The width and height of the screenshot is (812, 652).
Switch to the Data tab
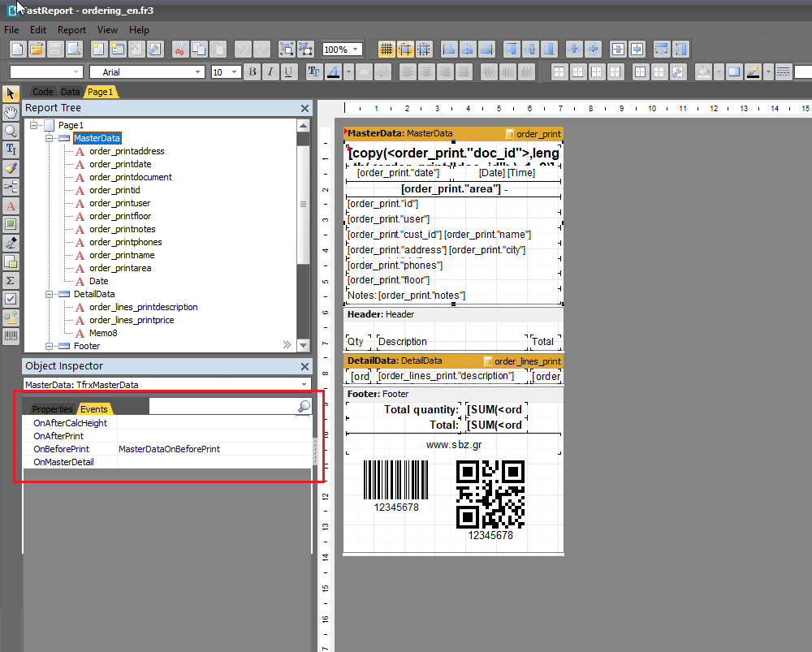point(70,92)
